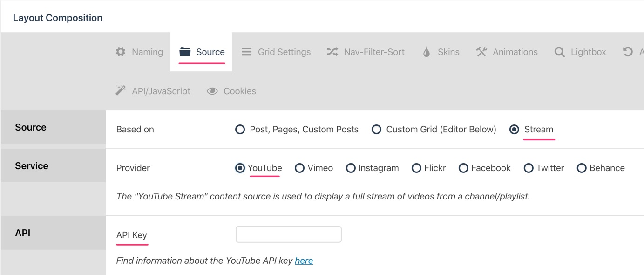
Task: Click the Layout Composition heading
Action: 58,18
